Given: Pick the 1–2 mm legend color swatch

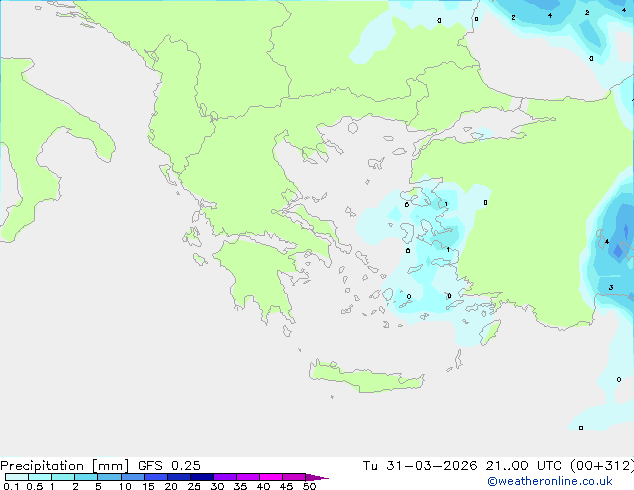Looking at the screenshot, I should coord(63,477).
